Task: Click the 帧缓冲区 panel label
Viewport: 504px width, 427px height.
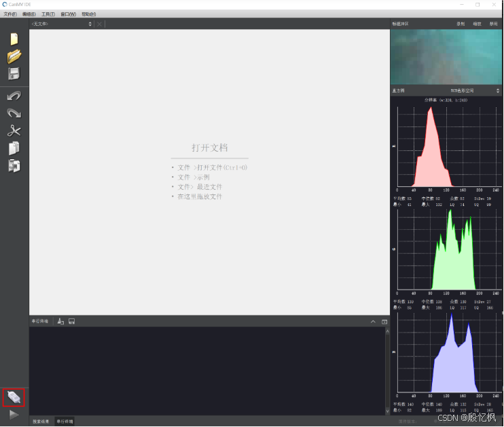Action: [400, 24]
